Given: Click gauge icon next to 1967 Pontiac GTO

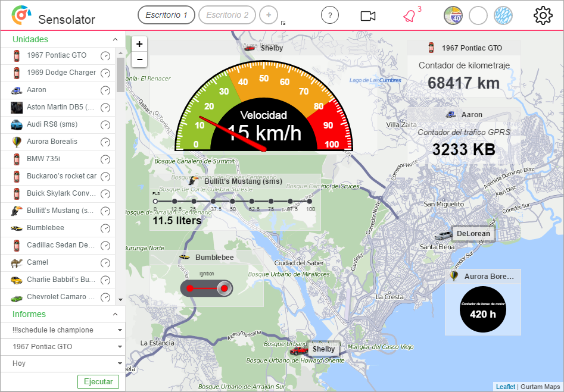Looking at the screenshot, I should [105, 56].
